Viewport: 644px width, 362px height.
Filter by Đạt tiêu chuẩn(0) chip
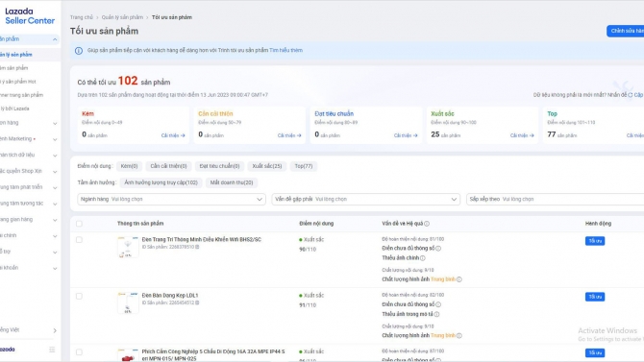click(x=219, y=166)
